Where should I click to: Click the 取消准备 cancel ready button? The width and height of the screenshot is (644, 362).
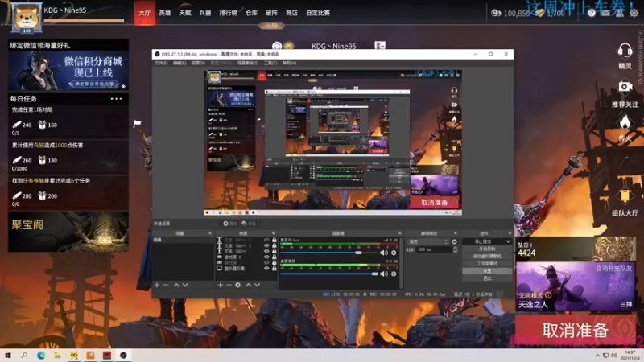(x=576, y=331)
